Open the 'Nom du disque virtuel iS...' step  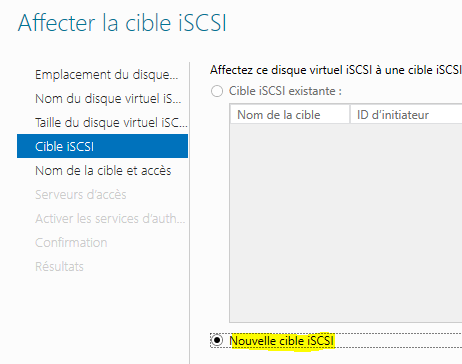108,98
